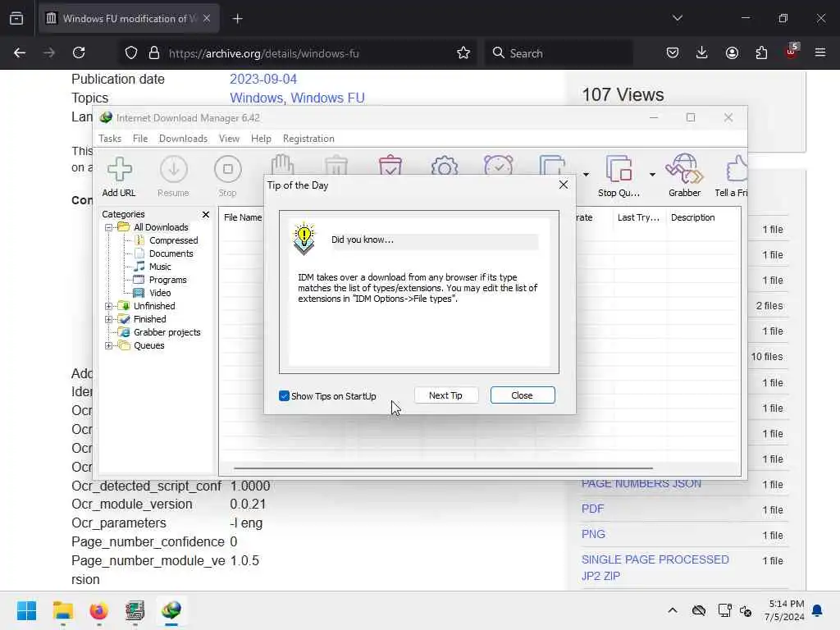Click the Delete Completed checkmark bin icon

390,164
